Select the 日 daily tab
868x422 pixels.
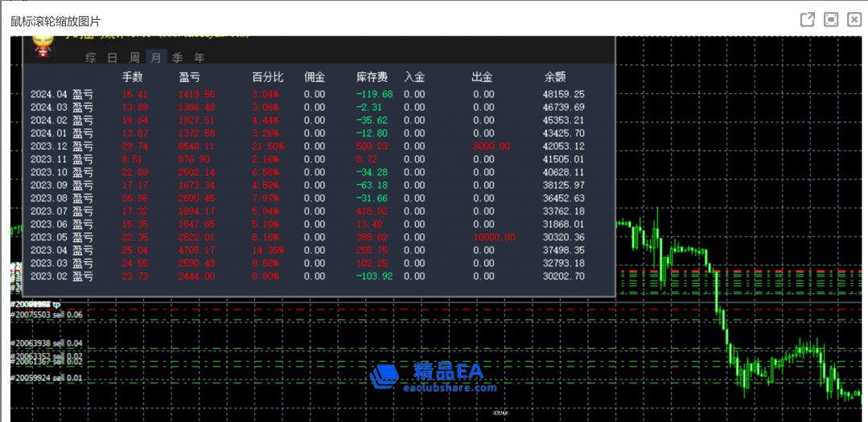[x=113, y=58]
